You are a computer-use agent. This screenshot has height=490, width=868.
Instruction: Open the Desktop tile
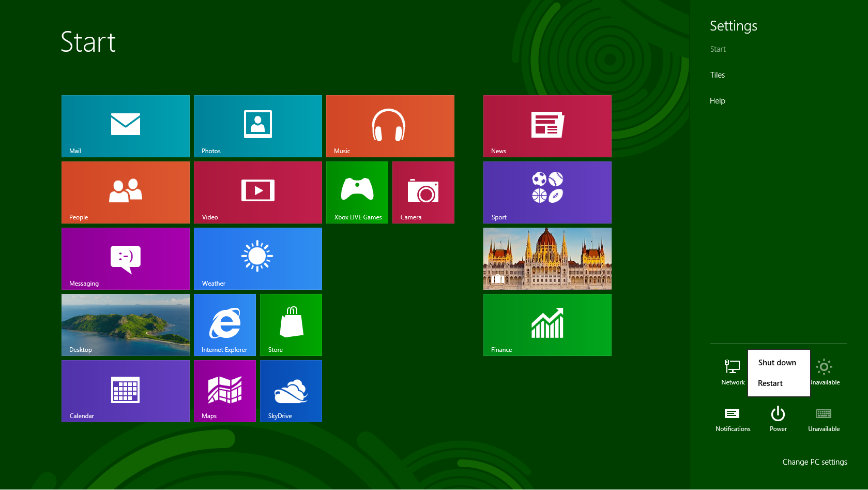click(126, 325)
